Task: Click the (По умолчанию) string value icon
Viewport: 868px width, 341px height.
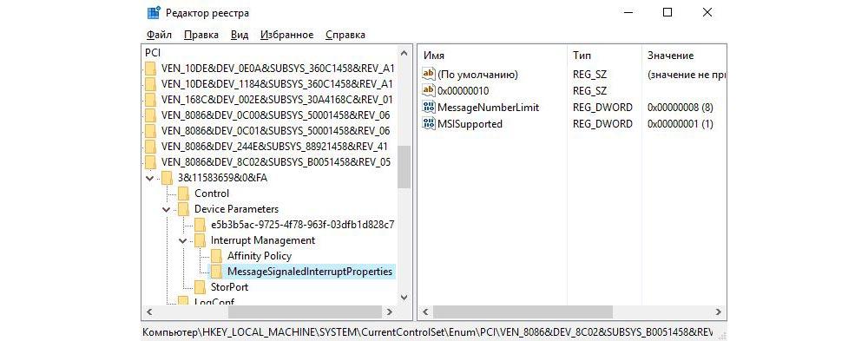Action: click(x=429, y=74)
